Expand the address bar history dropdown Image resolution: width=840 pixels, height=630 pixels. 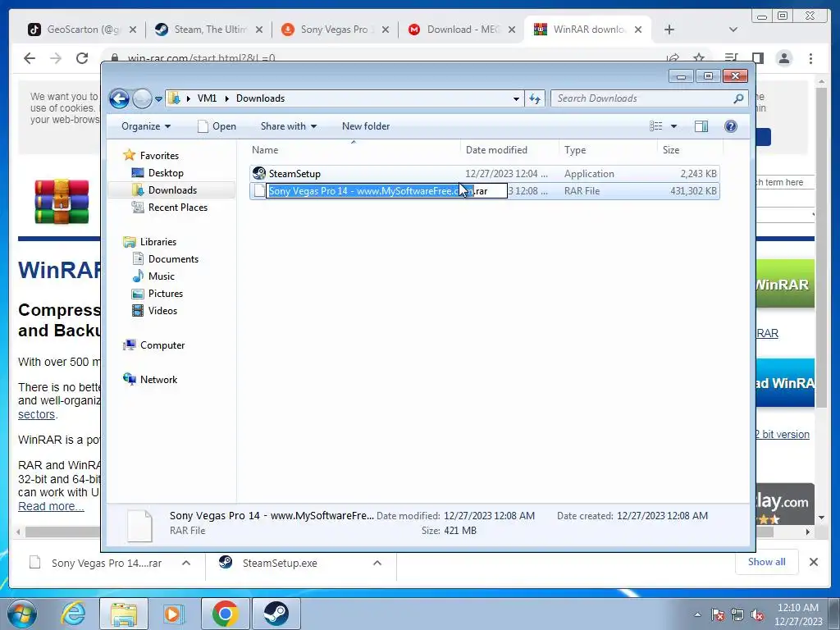516,98
